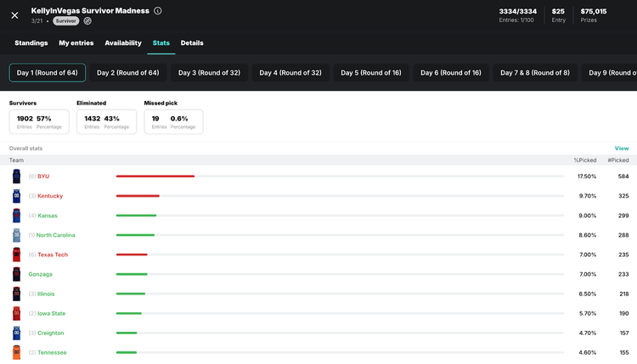Viewport: 637px width, 364px height.
Task: Click the basketball icon next to Survivor badge
Action: [87, 21]
